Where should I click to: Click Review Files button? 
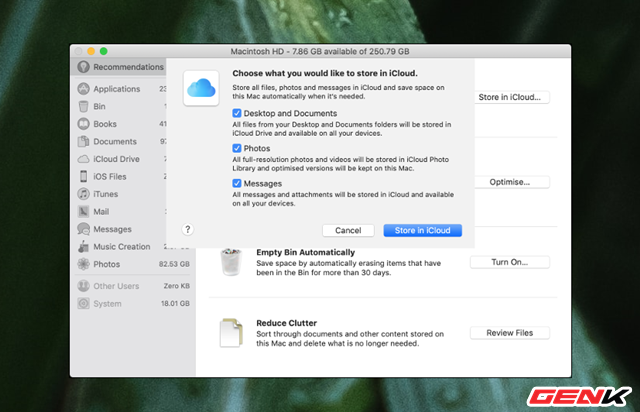(510, 333)
